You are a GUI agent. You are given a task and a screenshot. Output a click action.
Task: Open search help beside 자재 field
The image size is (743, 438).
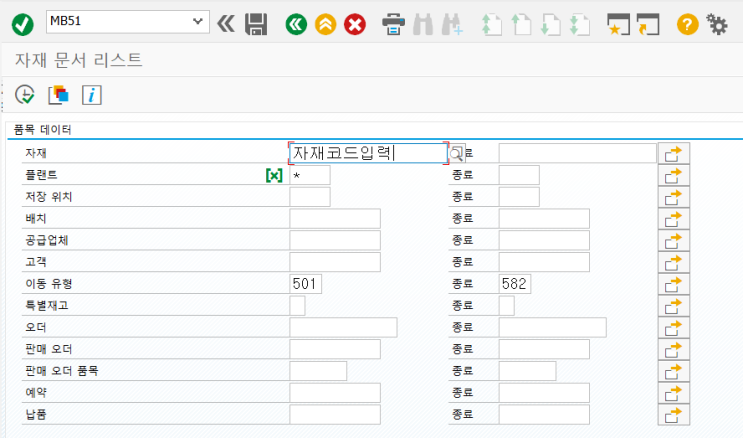(456, 153)
